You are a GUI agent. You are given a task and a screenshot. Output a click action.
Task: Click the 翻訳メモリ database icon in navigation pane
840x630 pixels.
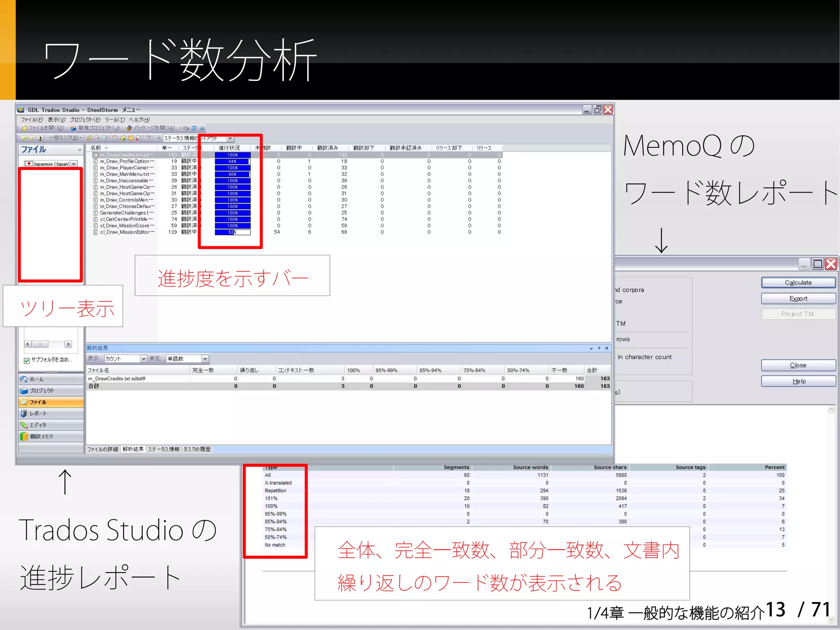coord(24,436)
